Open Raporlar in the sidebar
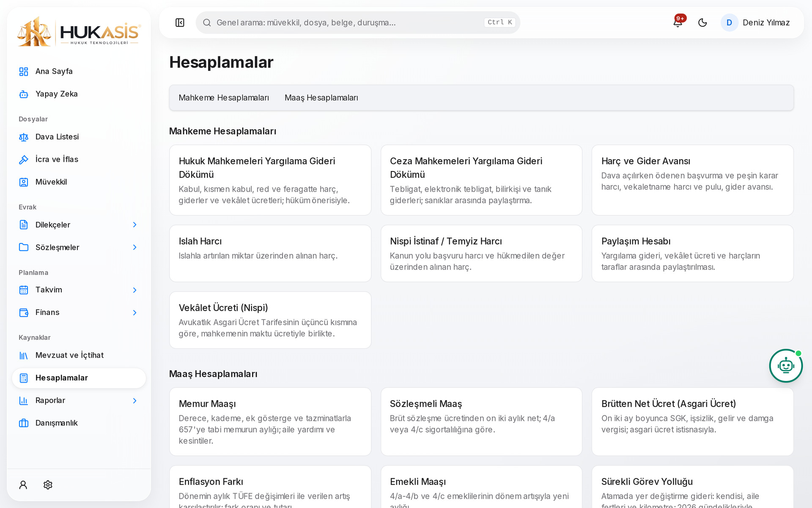The width and height of the screenshot is (812, 508). click(79, 400)
